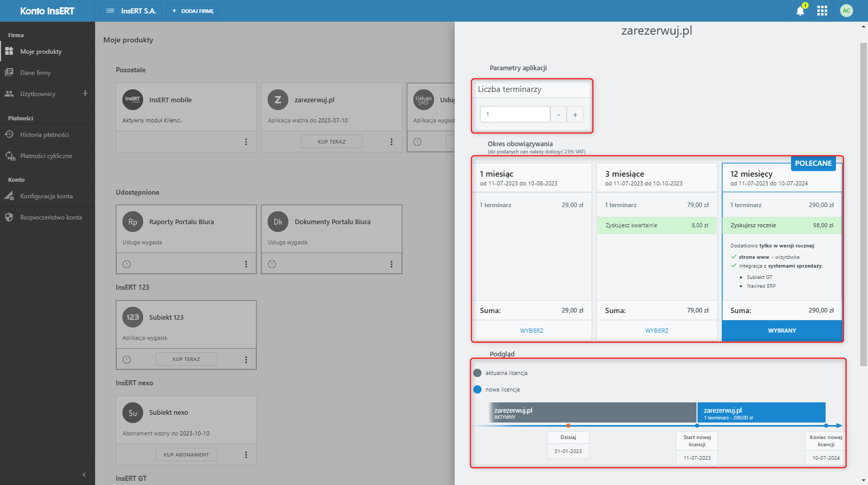The width and height of the screenshot is (868, 485).
Task: Click KUP TERAZ on the Subiekt 123 card
Action: (x=187, y=359)
